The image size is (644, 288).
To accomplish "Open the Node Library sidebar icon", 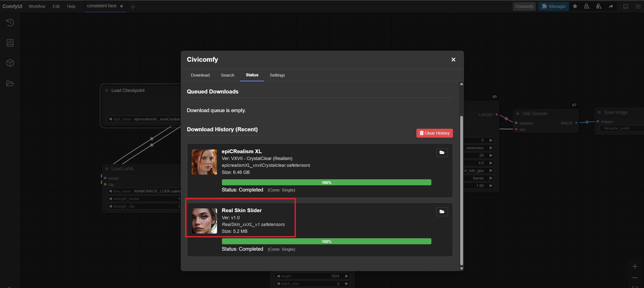I will point(10,43).
